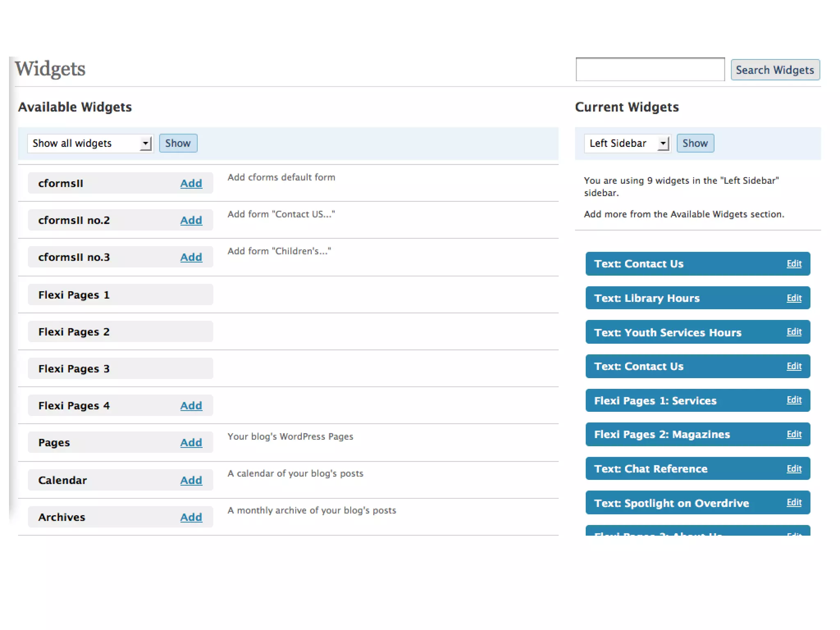Add the Archives widget
Viewport: 840px width, 630px height.
click(191, 517)
